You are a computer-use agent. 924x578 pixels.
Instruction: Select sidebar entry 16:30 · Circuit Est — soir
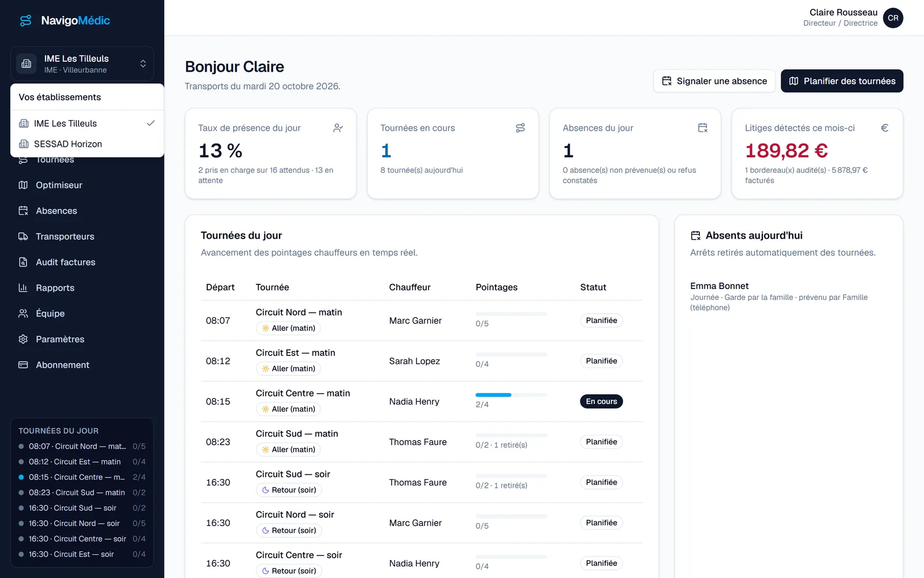tap(82, 554)
